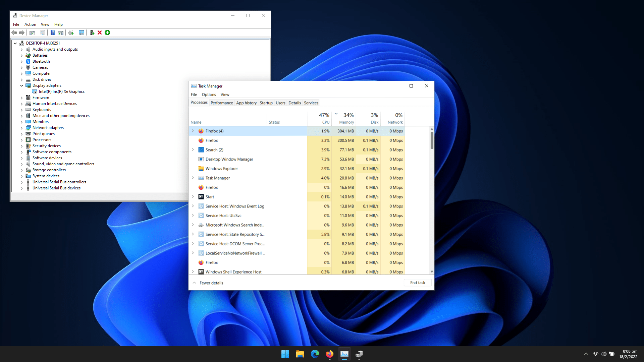Update driver via green arrow toolbar icon
Screen dimensions: 644x362
[107, 33]
